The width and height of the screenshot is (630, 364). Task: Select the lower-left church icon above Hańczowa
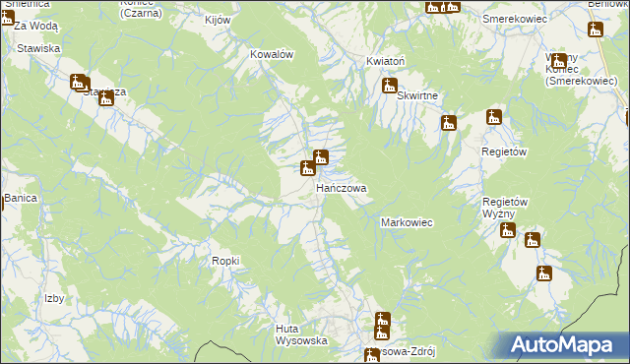tap(308, 168)
